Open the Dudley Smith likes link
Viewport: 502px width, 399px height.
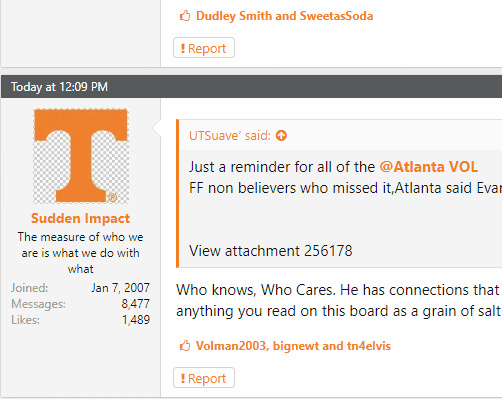click(234, 16)
